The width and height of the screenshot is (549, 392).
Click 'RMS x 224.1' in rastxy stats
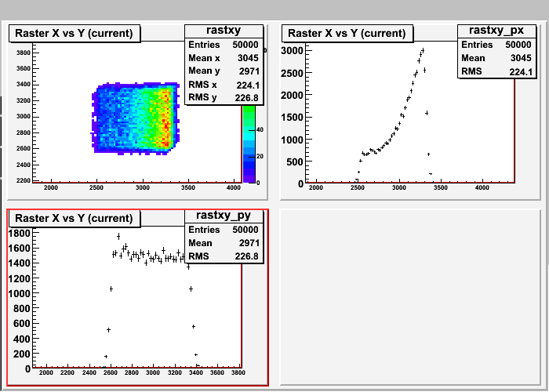pos(224,85)
